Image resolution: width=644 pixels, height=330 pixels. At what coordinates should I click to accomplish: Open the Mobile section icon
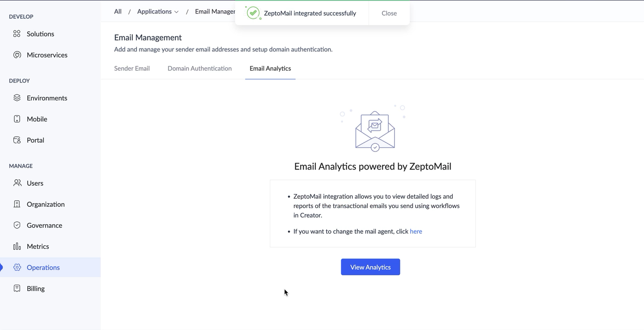tap(17, 118)
